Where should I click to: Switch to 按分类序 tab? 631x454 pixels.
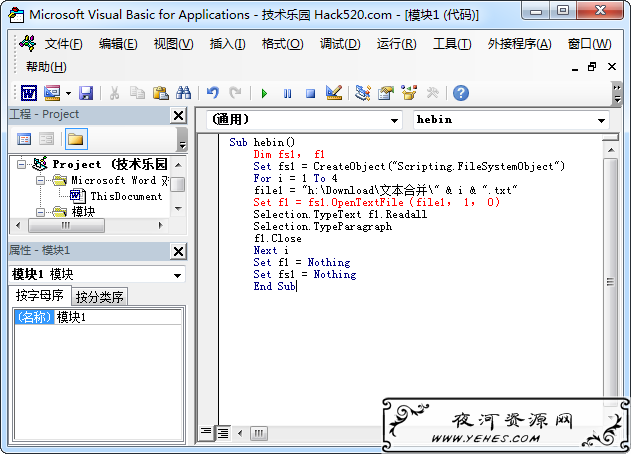click(99, 297)
